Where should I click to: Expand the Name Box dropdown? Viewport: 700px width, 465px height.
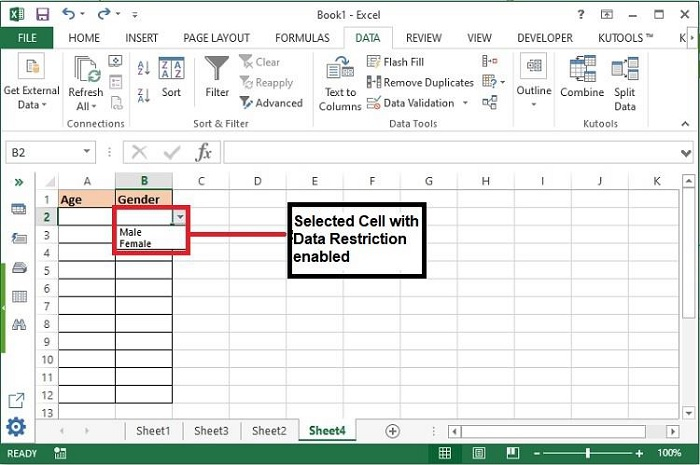pos(87,152)
